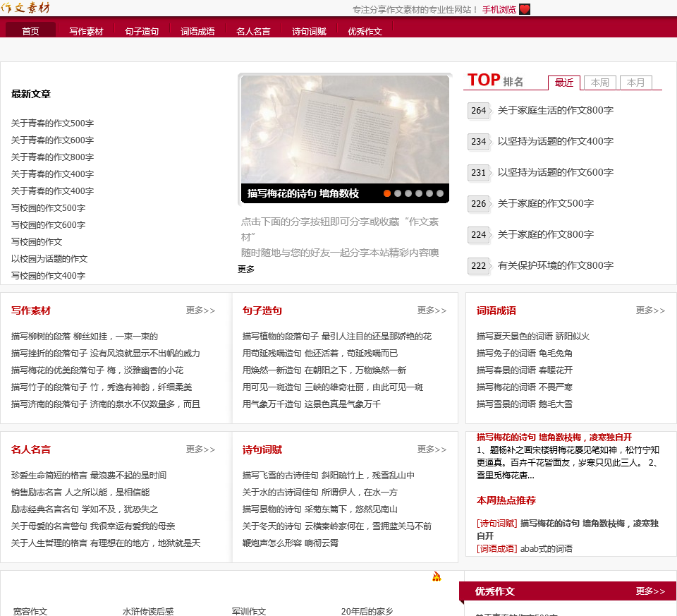Open article 以校园为话题的作文
This screenshot has height=616, width=677.
(x=49, y=258)
